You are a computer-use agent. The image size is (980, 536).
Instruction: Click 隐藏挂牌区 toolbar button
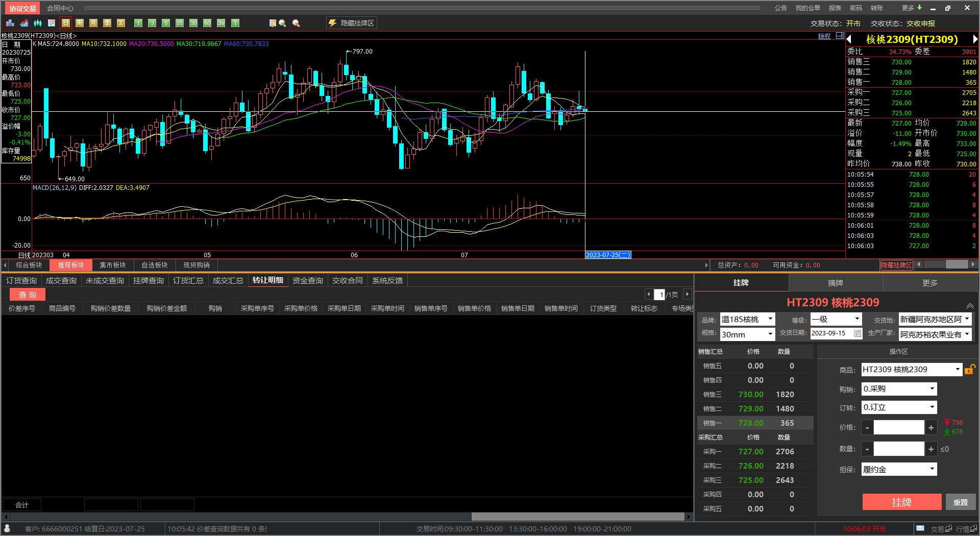pyautogui.click(x=352, y=23)
